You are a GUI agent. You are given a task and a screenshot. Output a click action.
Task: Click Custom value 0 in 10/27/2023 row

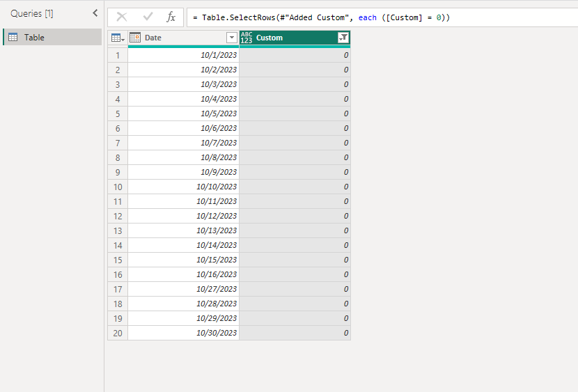tap(295, 289)
